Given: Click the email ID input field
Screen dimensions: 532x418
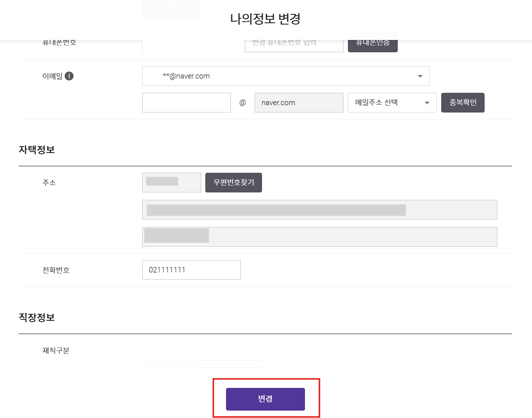Looking at the screenshot, I should pos(186,103).
